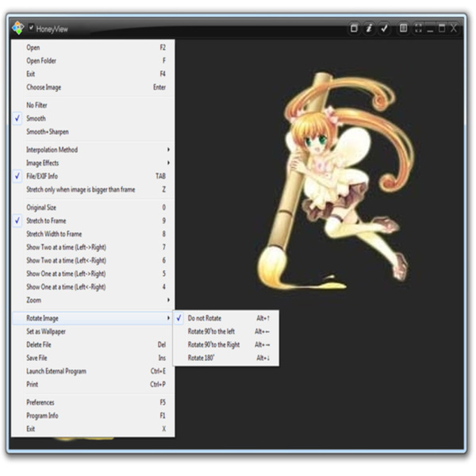Expand the Interpolation Method submenu
The image size is (476, 476).
94,150
